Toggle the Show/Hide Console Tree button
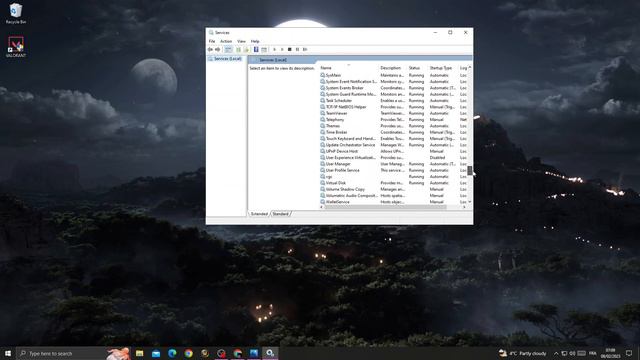Screen dimensions: 640x360 click(228, 49)
